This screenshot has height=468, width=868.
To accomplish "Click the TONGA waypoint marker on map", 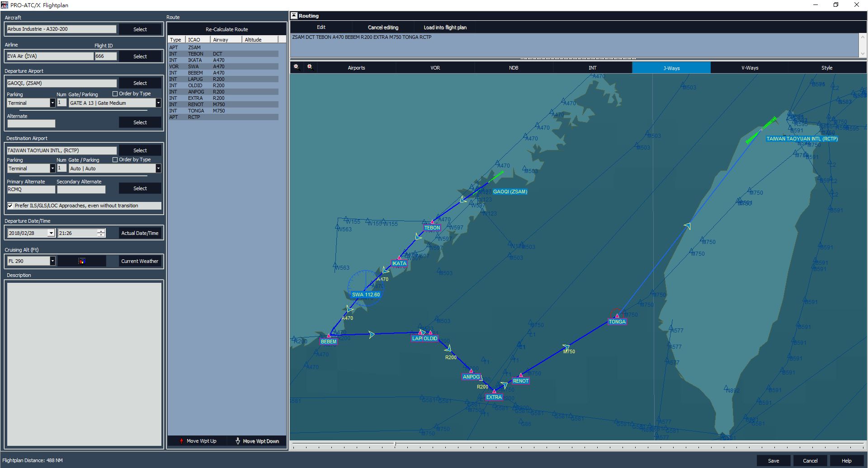I will point(617,316).
